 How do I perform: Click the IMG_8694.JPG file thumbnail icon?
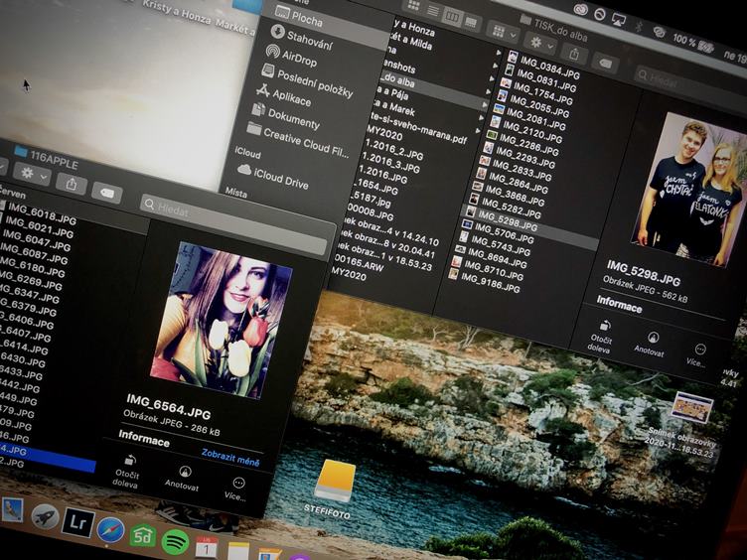pyautogui.click(x=460, y=248)
